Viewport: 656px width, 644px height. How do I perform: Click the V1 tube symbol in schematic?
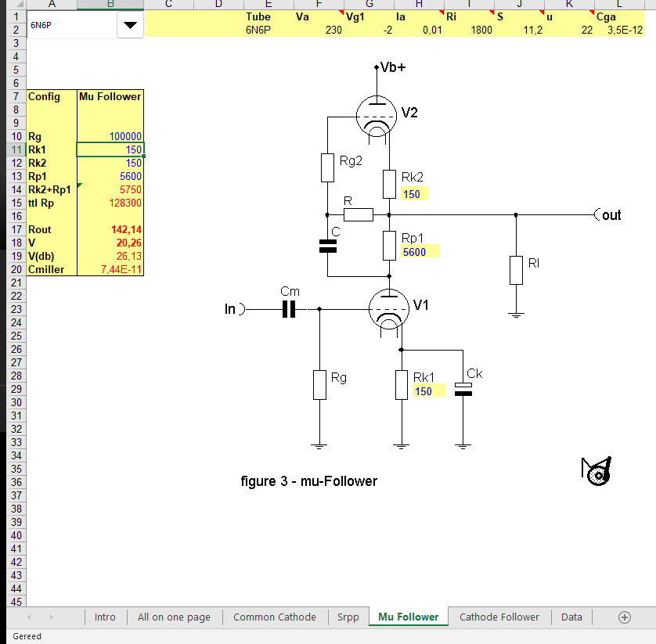[389, 309]
